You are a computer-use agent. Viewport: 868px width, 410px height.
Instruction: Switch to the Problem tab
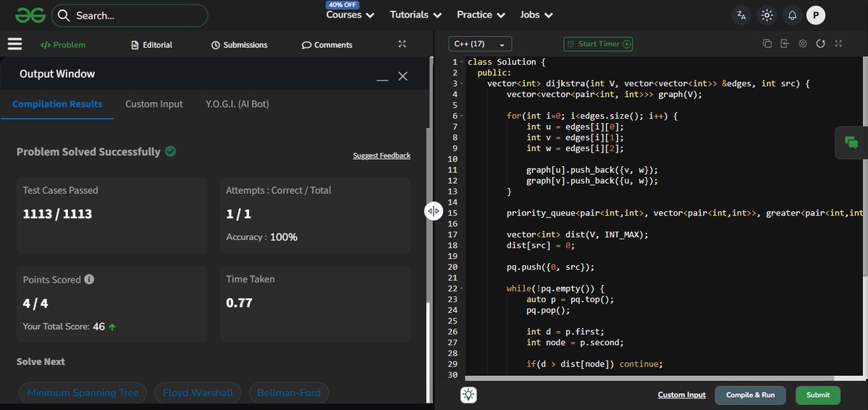[x=63, y=45]
